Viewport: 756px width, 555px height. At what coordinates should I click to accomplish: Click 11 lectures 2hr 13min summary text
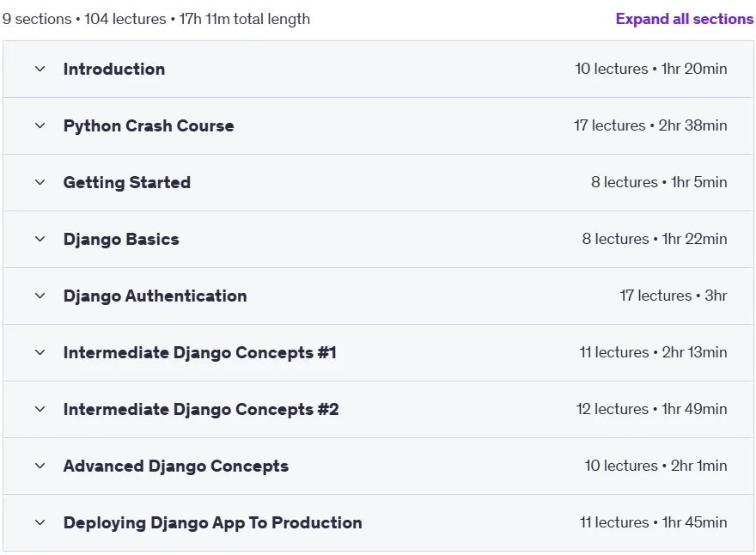(653, 352)
